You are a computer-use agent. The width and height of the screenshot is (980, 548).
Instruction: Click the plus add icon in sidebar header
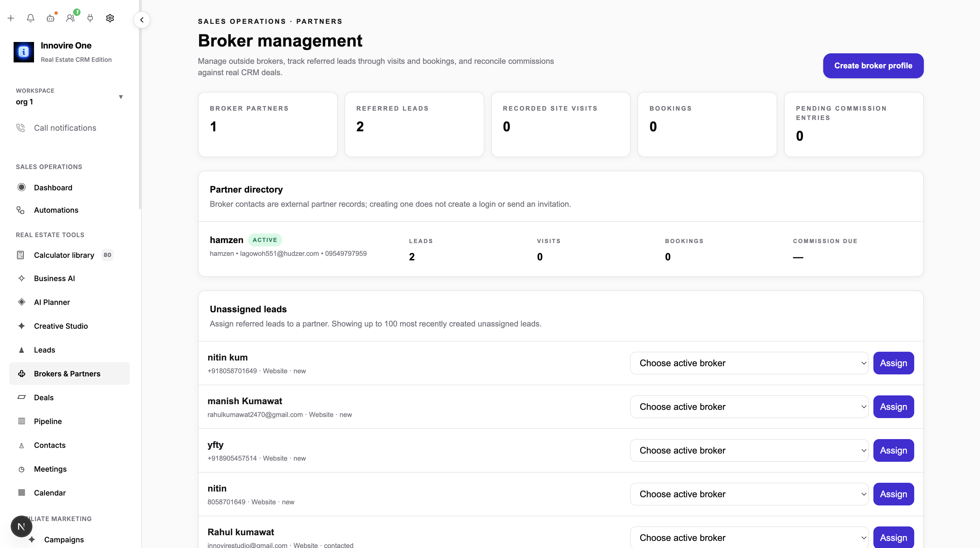11,18
